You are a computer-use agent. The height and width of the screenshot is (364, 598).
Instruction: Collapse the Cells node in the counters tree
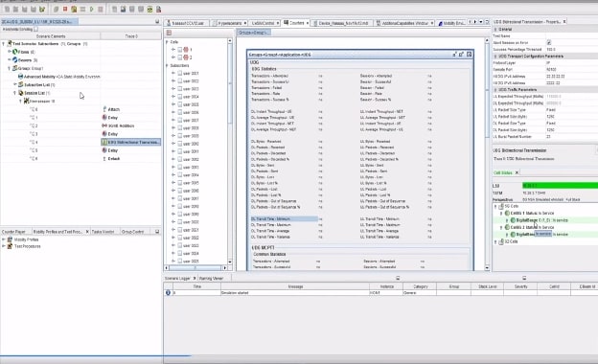point(167,42)
